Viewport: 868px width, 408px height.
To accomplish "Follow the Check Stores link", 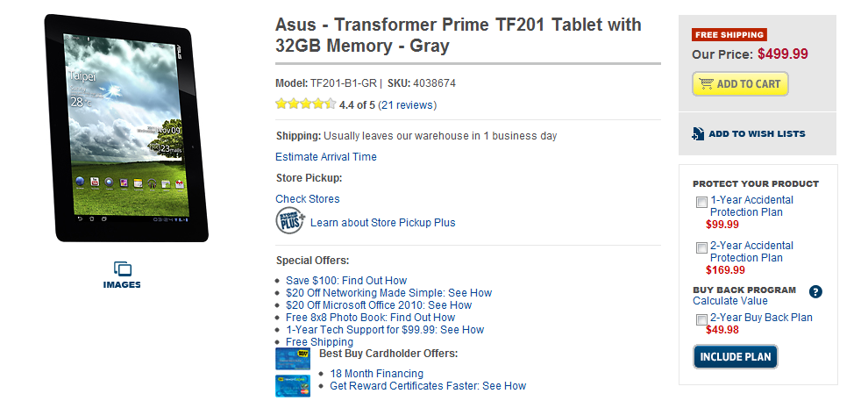I will 308,199.
